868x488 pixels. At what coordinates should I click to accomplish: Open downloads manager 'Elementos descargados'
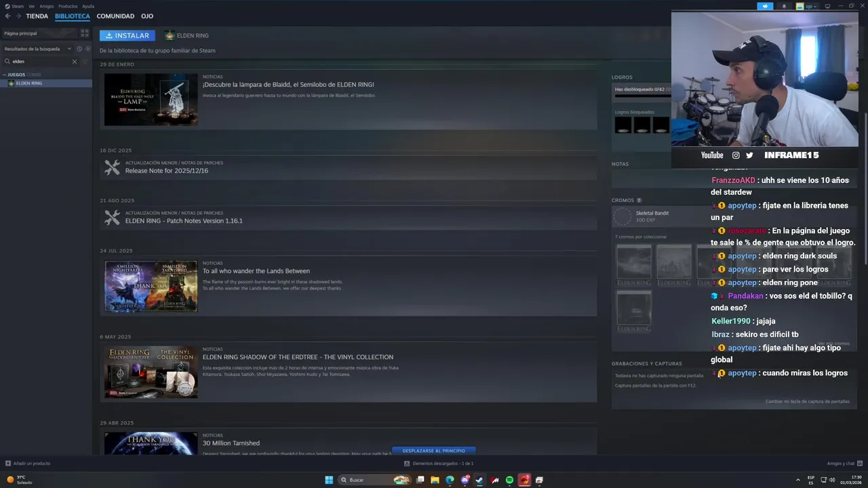(x=439, y=464)
